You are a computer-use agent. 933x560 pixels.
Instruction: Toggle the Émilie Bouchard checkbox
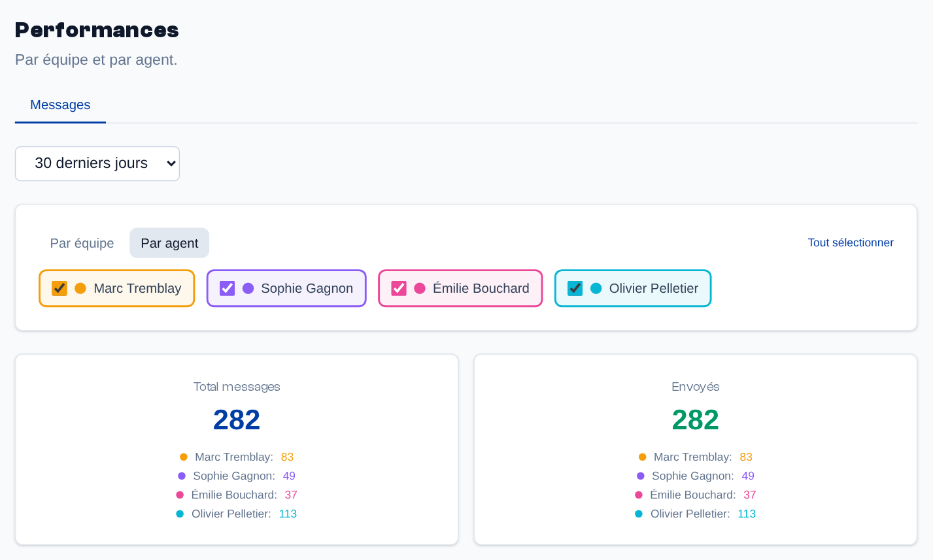tap(399, 288)
